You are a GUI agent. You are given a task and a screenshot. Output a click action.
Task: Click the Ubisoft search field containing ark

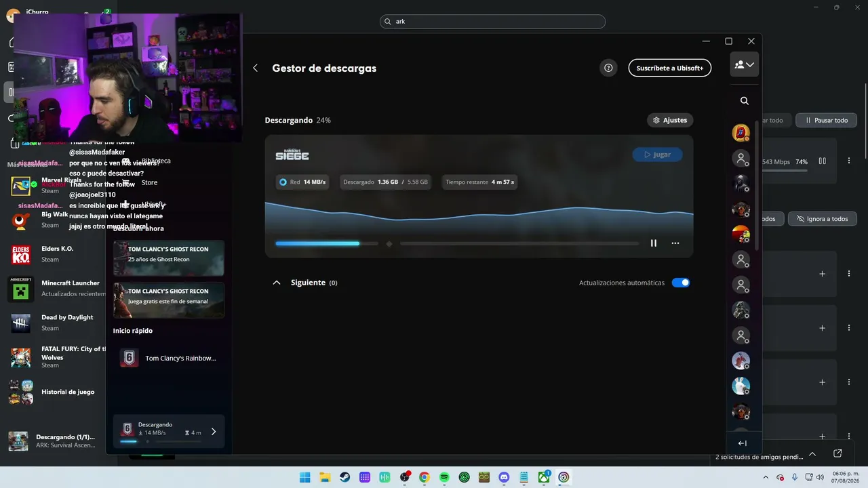coord(492,22)
